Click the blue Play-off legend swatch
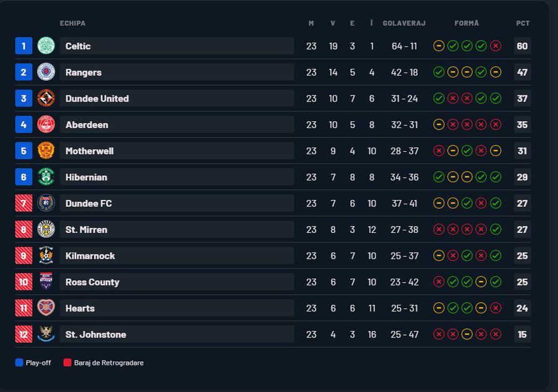The height and width of the screenshot is (392, 558). click(x=19, y=363)
